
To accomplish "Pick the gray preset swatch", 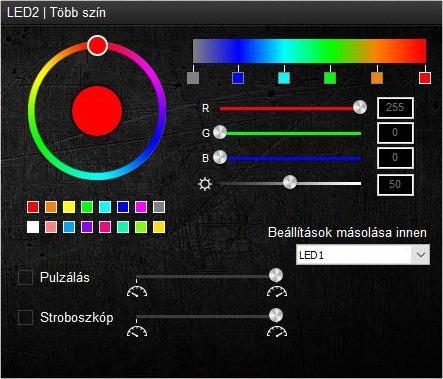I will 159,207.
